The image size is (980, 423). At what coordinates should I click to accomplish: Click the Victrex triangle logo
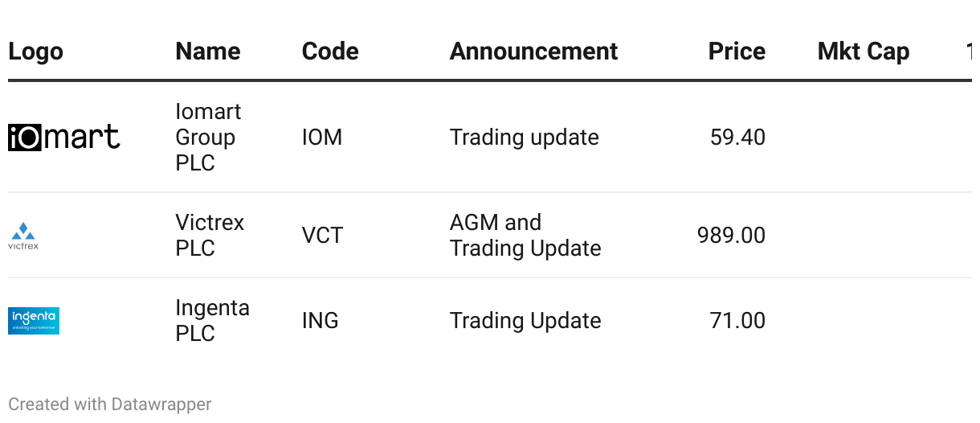tap(23, 236)
